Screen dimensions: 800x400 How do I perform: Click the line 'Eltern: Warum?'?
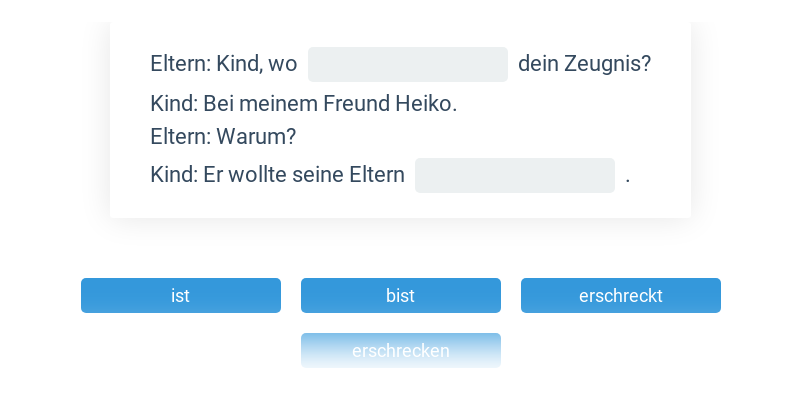point(223,136)
